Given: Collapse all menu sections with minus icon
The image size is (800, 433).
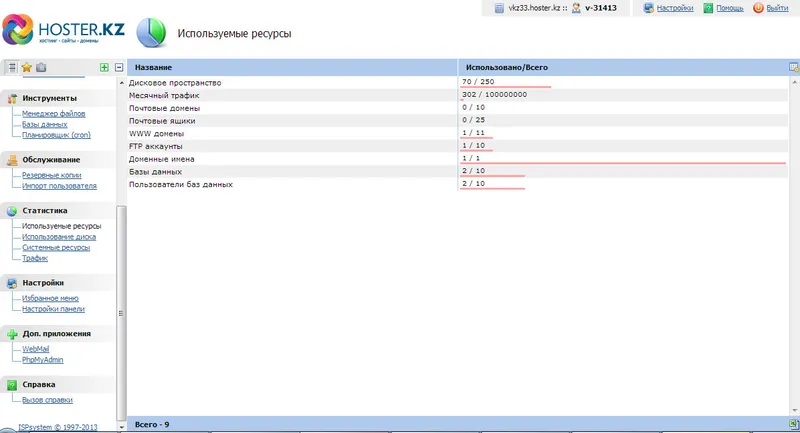Looking at the screenshot, I should click(x=119, y=67).
